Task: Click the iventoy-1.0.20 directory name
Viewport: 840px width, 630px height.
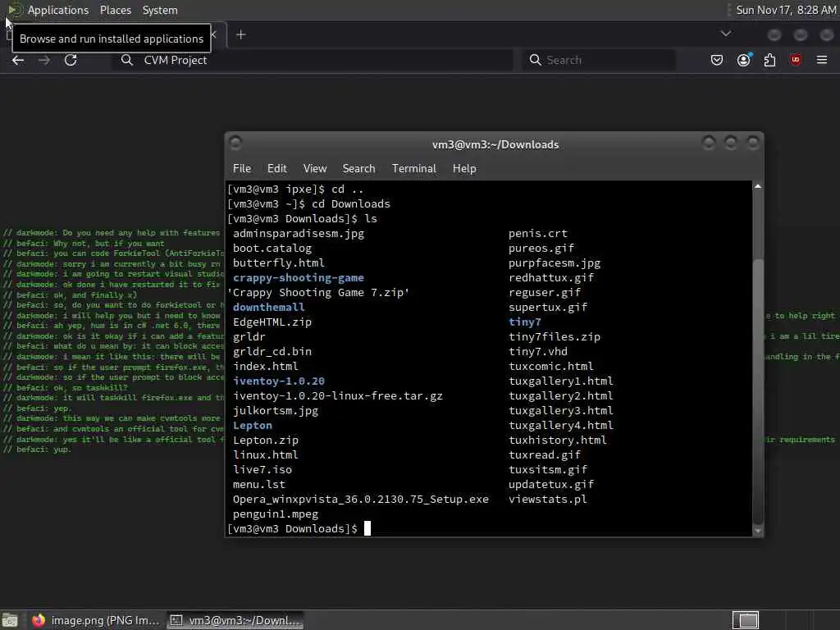Action: pyautogui.click(x=279, y=381)
